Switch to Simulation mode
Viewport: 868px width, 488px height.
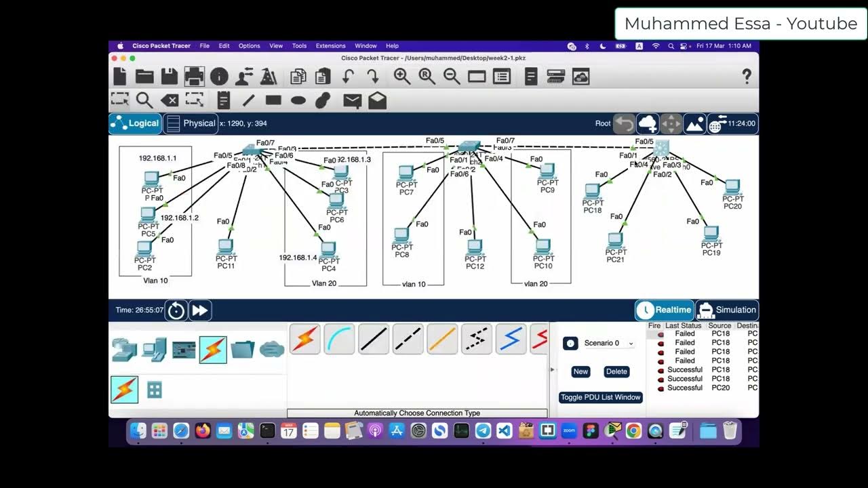point(726,310)
